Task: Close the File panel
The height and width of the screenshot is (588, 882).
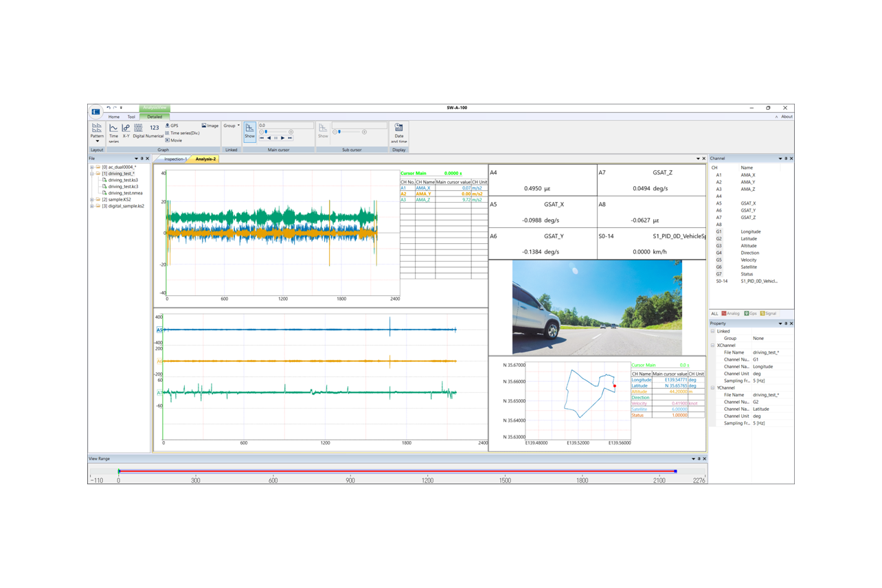Action: point(148,159)
